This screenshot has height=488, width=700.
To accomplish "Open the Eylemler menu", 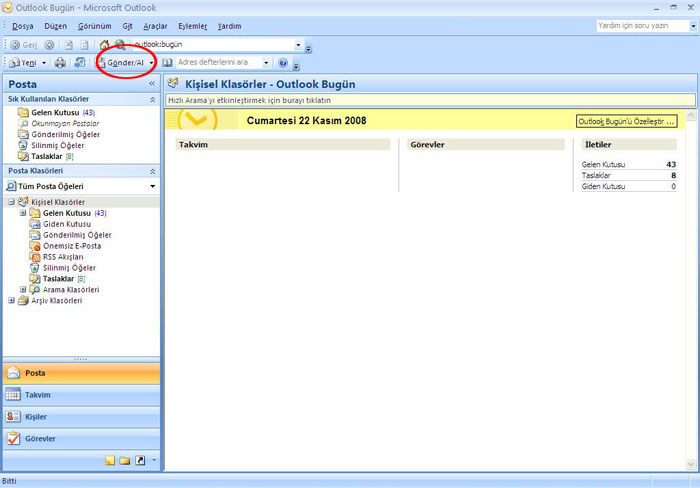I will pyautogui.click(x=192, y=26).
